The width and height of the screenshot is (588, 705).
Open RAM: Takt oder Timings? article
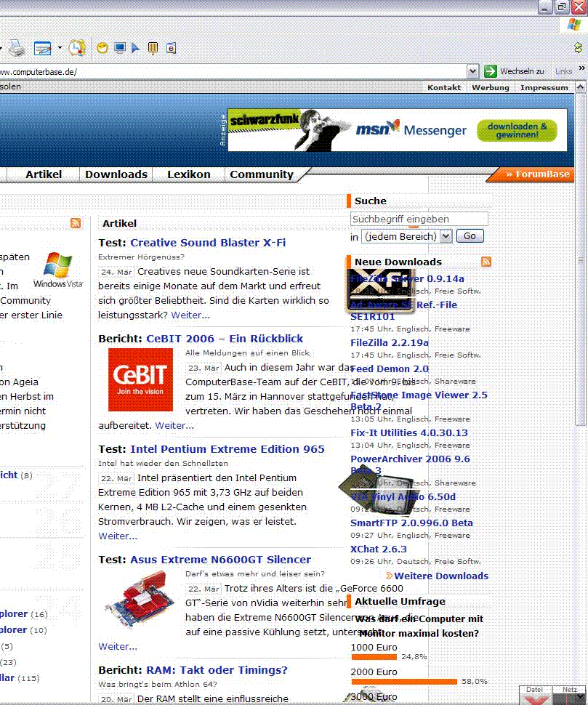[x=217, y=670]
